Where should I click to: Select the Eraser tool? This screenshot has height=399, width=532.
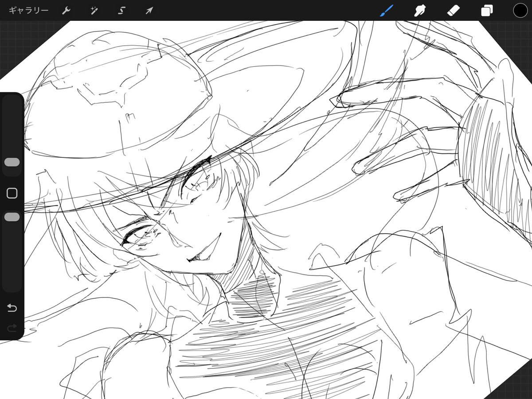pyautogui.click(x=454, y=11)
